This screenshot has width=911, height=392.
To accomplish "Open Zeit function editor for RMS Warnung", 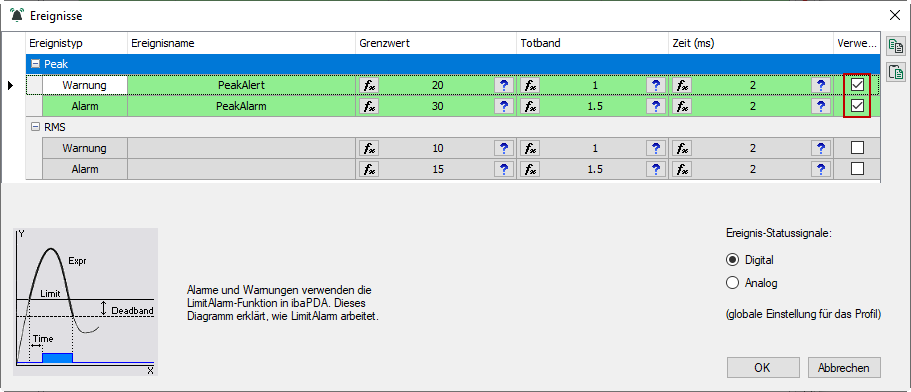I will click(x=682, y=148).
